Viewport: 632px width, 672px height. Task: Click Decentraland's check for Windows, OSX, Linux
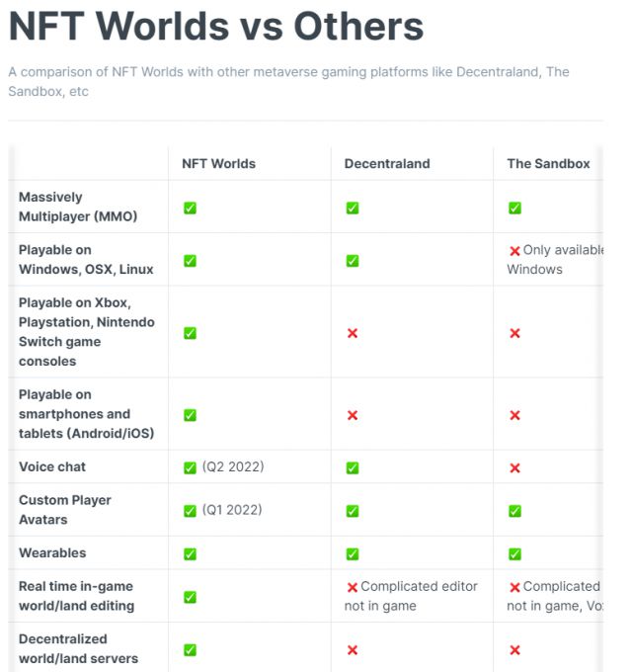[x=353, y=261]
